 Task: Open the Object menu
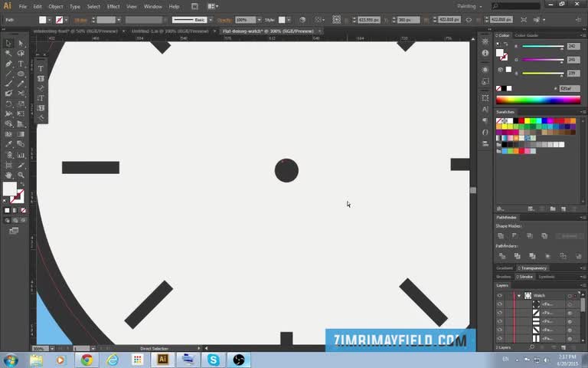point(55,6)
